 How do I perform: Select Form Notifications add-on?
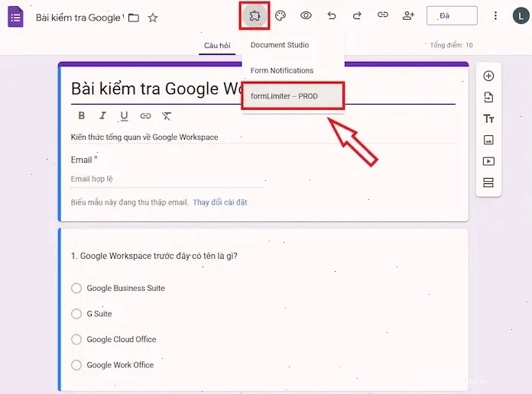tap(294, 70)
